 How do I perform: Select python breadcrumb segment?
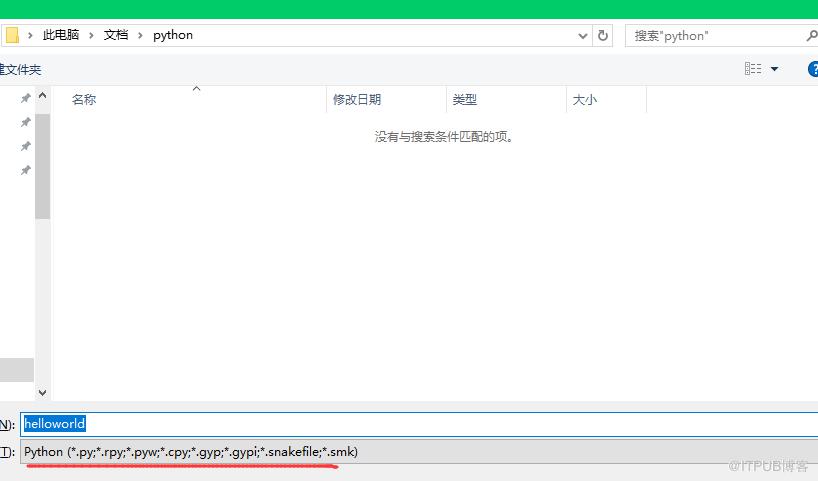coord(173,35)
